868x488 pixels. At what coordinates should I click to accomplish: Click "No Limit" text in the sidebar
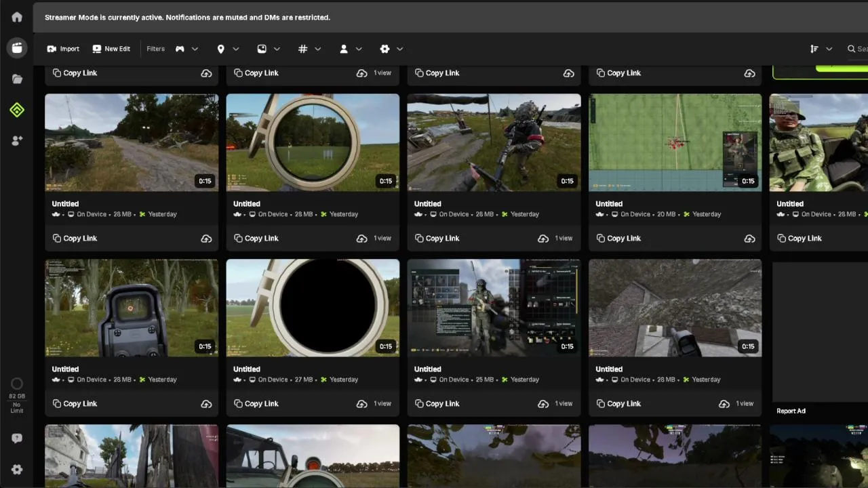[x=17, y=408]
